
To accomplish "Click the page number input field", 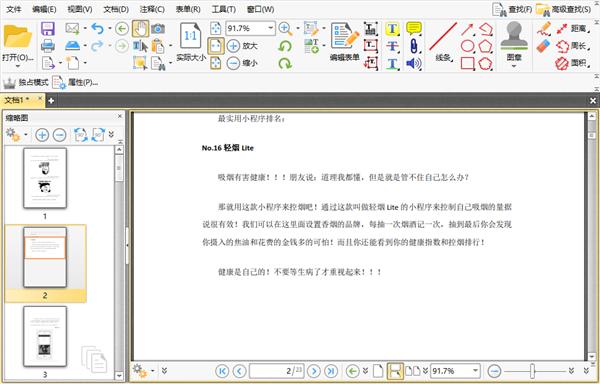I will point(277,371).
